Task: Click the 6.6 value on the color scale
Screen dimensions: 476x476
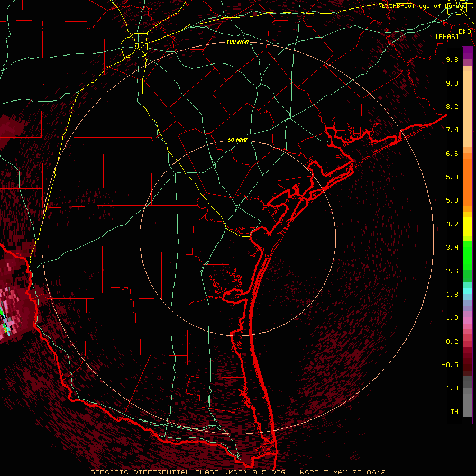Action: pos(452,153)
